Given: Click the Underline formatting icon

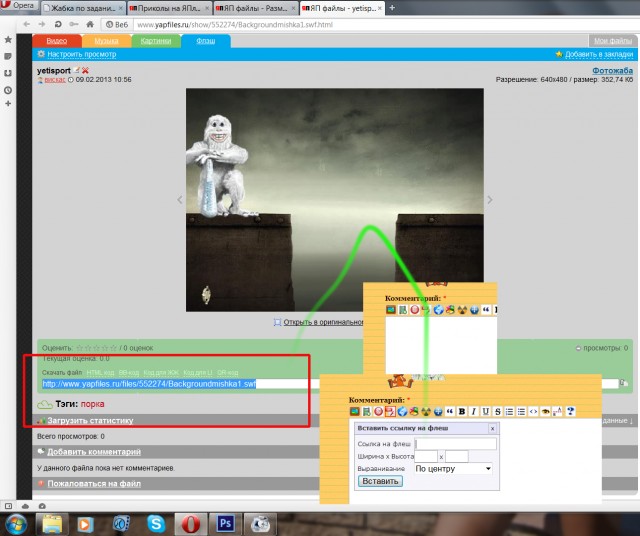Looking at the screenshot, I should (x=484, y=411).
